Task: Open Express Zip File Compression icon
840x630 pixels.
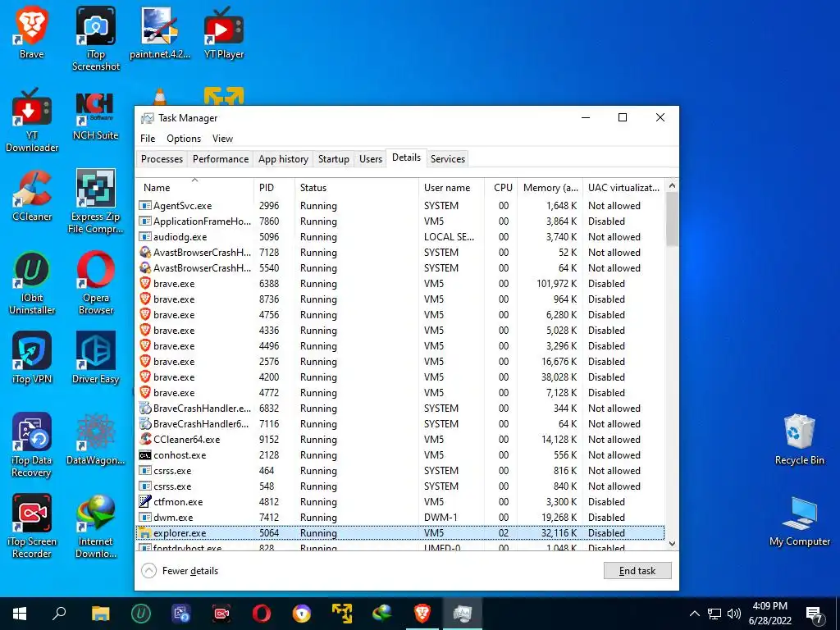Action: point(95,202)
